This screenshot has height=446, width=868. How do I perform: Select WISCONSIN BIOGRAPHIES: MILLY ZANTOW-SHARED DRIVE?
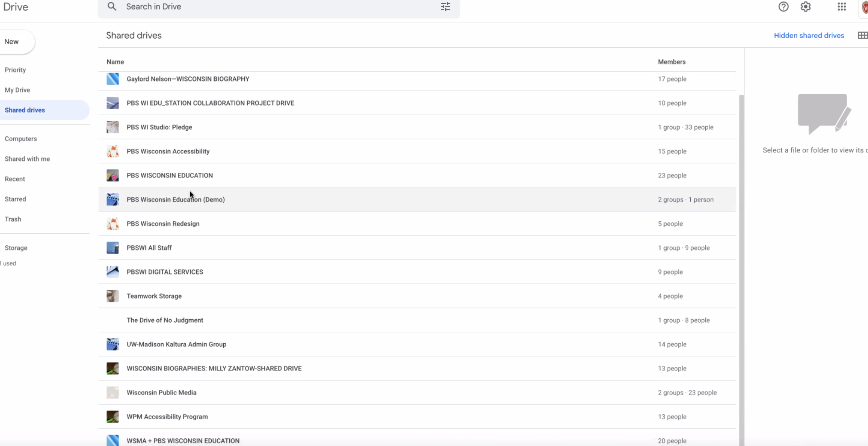pos(417,368)
